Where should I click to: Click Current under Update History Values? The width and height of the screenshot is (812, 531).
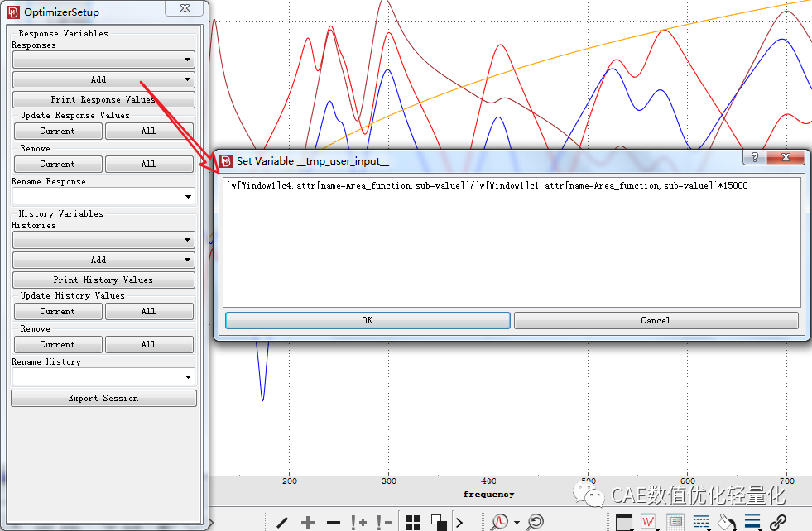point(58,312)
